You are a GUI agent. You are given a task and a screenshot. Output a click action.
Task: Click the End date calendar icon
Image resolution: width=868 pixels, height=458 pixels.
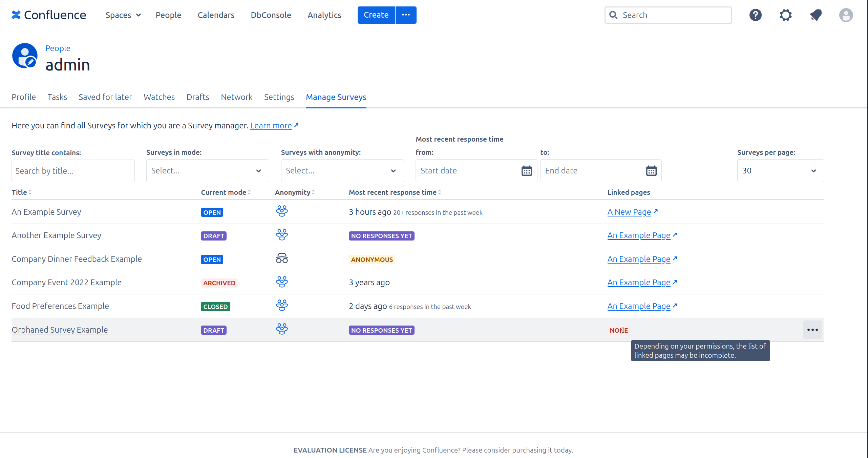651,171
